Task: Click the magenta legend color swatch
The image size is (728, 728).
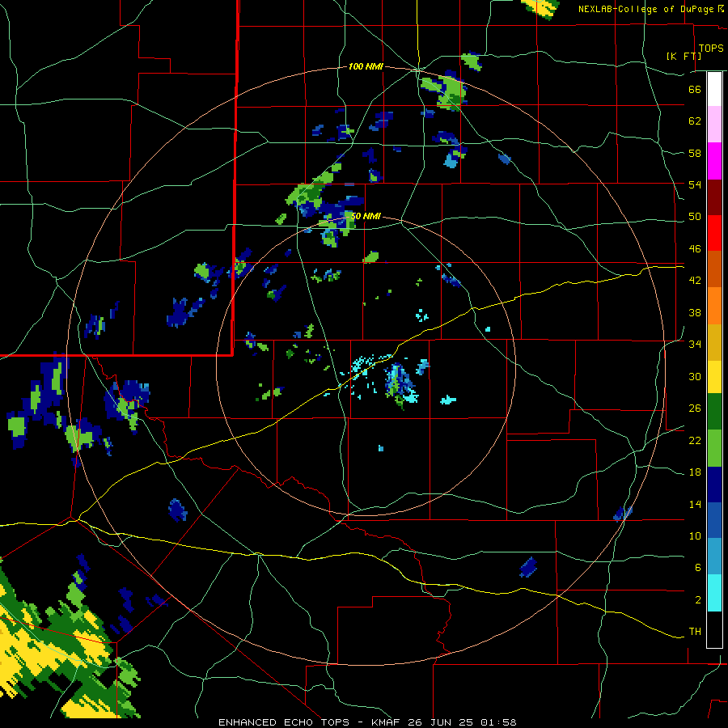Action: 714,161
